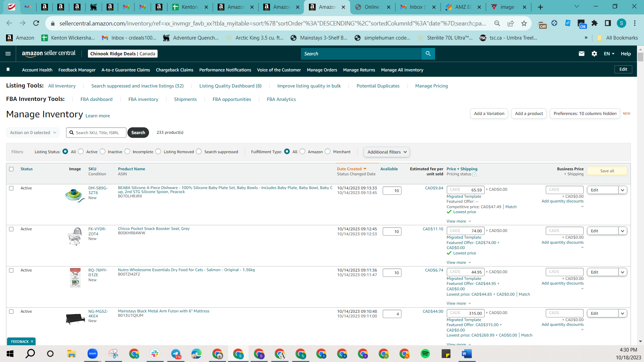Open the Windows Start menu

click(10, 354)
